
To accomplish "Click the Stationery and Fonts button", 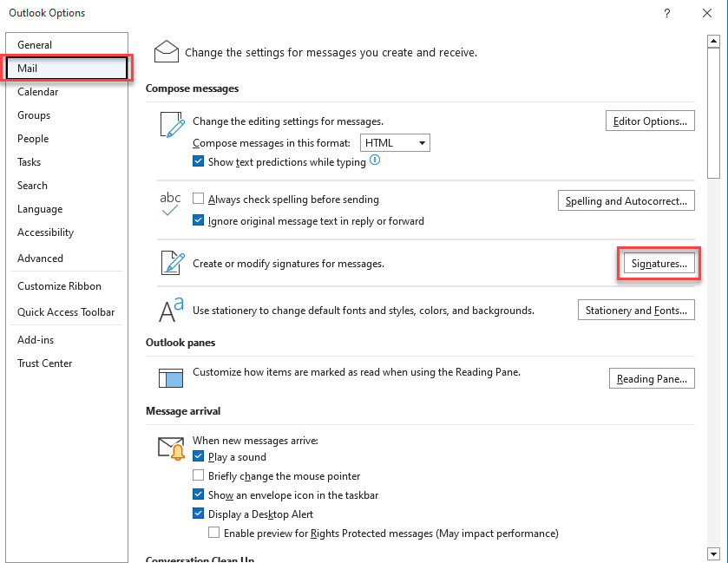I will pyautogui.click(x=636, y=310).
